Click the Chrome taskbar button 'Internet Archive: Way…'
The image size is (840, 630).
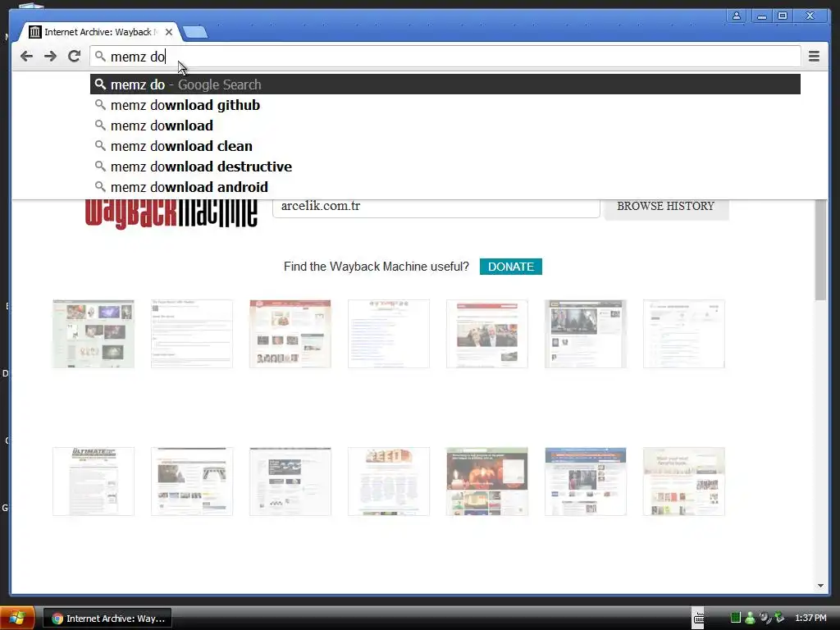[x=107, y=619]
